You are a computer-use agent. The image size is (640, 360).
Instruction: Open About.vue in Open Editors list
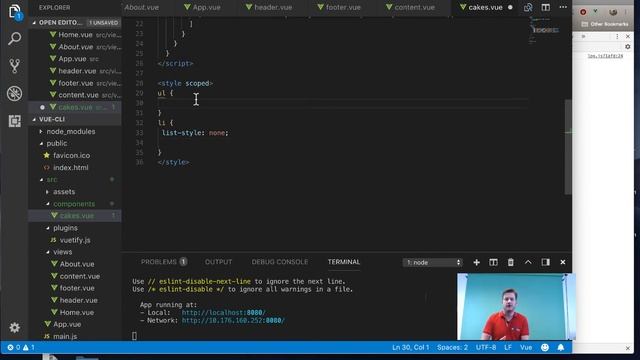pyautogui.click(x=76, y=47)
